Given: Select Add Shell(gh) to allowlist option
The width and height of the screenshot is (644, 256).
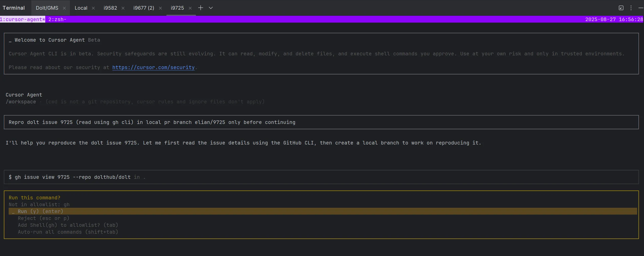Looking at the screenshot, I should (x=68, y=225).
